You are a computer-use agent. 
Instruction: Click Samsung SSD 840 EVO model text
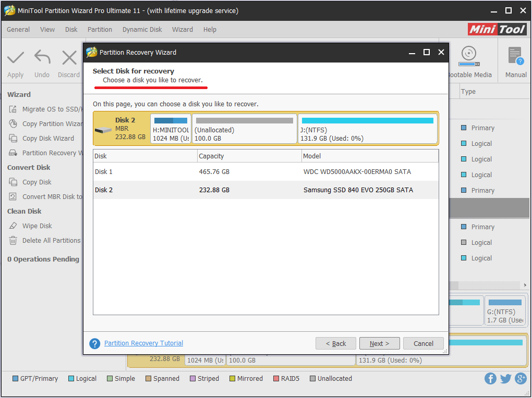pyautogui.click(x=358, y=190)
